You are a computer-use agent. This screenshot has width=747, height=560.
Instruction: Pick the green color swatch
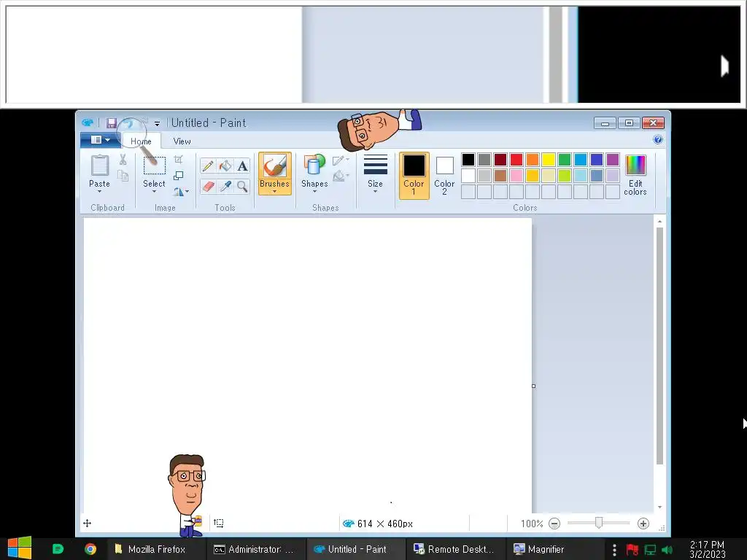click(565, 160)
